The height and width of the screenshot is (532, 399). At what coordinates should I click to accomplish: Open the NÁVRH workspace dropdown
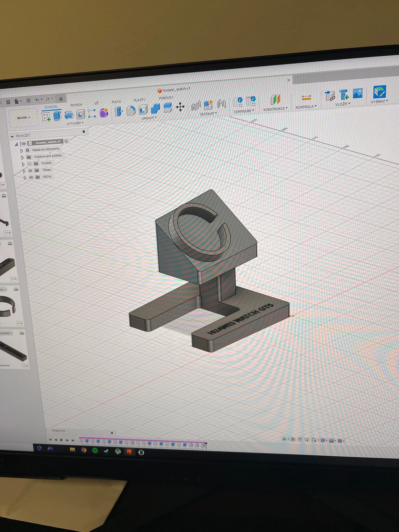tap(23, 118)
